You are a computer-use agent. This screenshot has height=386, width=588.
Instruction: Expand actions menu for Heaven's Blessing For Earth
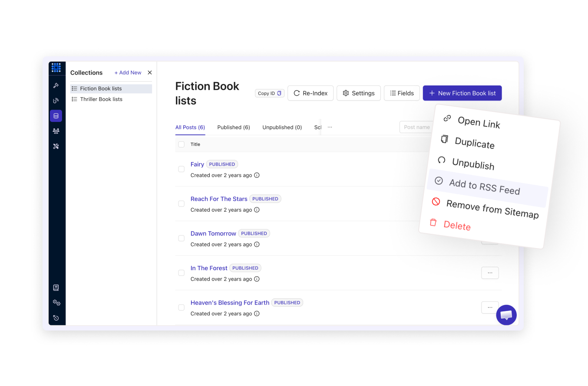[x=490, y=307]
